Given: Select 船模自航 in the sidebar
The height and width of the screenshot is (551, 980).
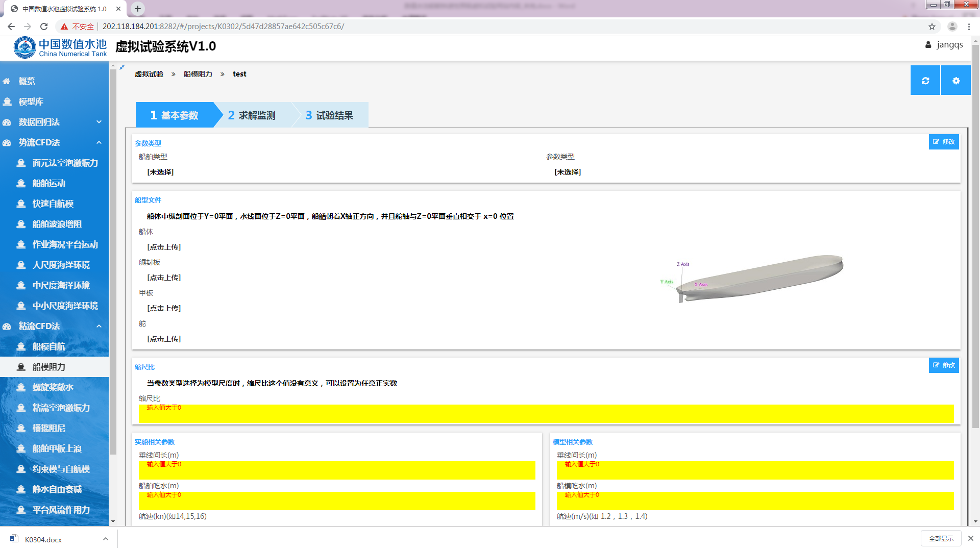Looking at the screenshot, I should pyautogui.click(x=49, y=346).
